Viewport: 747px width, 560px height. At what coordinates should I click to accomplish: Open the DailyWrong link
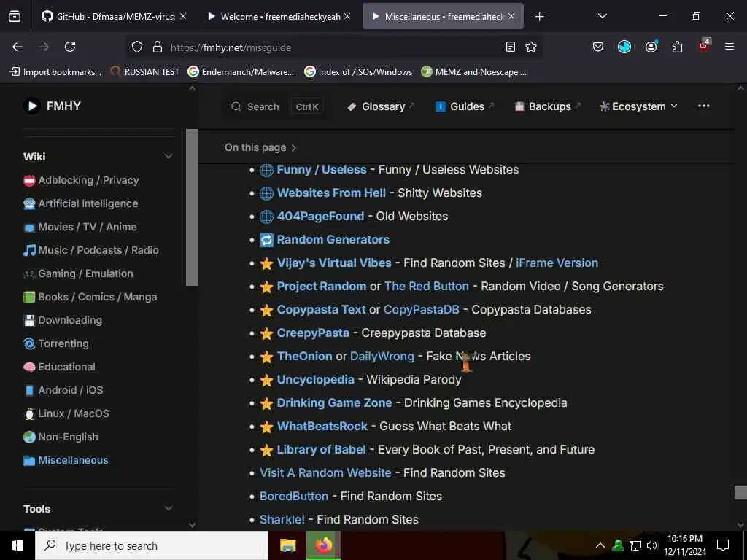tap(382, 356)
